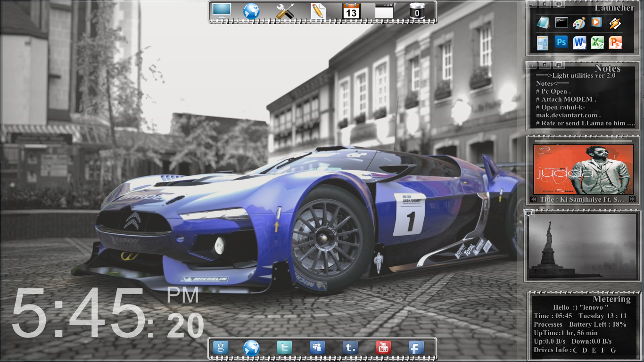
Task: Start PowerPoint from the Launcher
Action: point(615,42)
